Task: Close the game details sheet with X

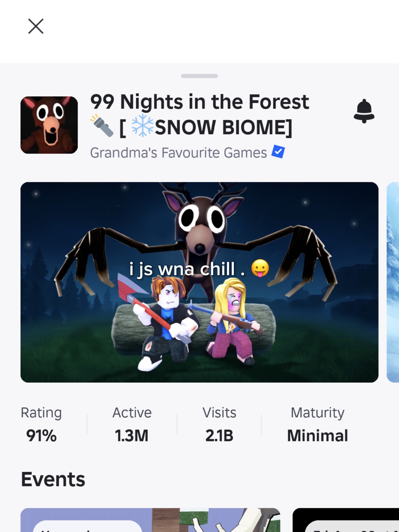Action: (36, 26)
